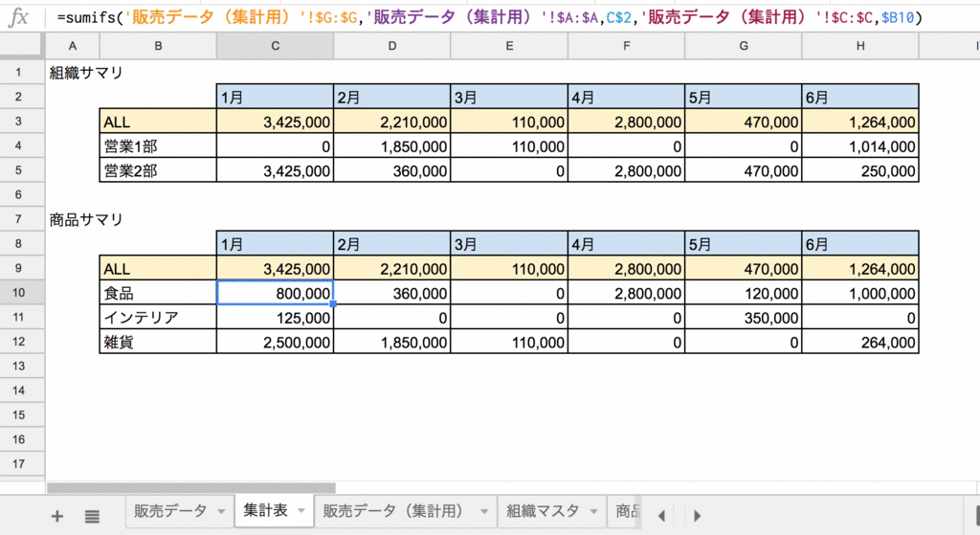The height and width of the screenshot is (535, 980).
Task: Click 営業2部 1月 value 3,425,000
Action: point(275,170)
